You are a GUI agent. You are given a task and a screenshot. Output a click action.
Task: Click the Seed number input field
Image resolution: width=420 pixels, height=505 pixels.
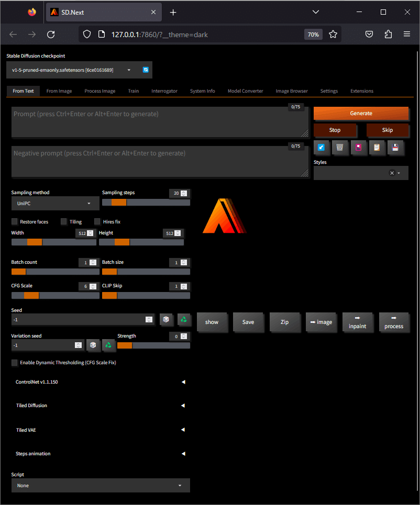tap(83, 320)
